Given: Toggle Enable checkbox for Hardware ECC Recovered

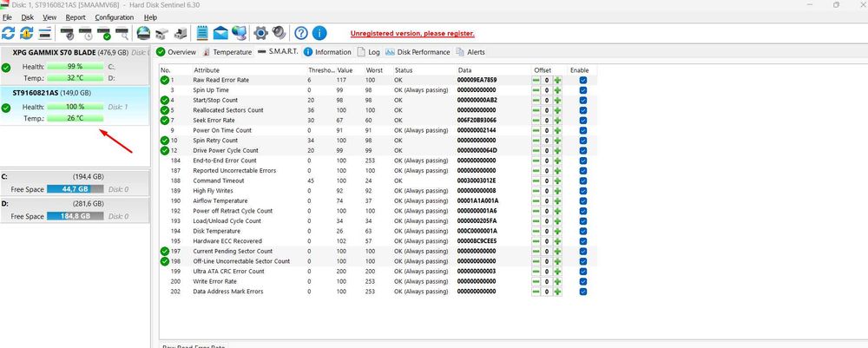Looking at the screenshot, I should click(x=583, y=241).
